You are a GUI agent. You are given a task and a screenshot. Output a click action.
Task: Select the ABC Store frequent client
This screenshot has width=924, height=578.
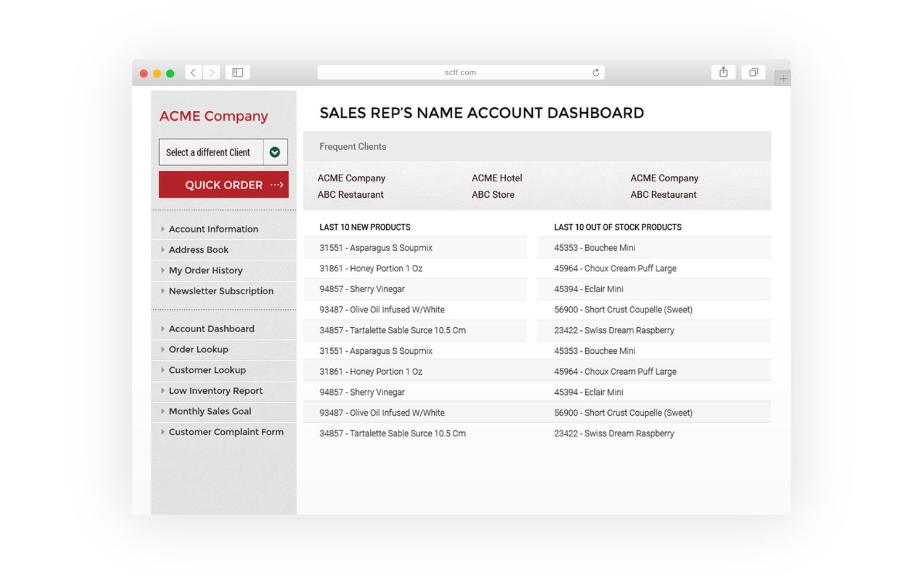pyautogui.click(x=493, y=195)
